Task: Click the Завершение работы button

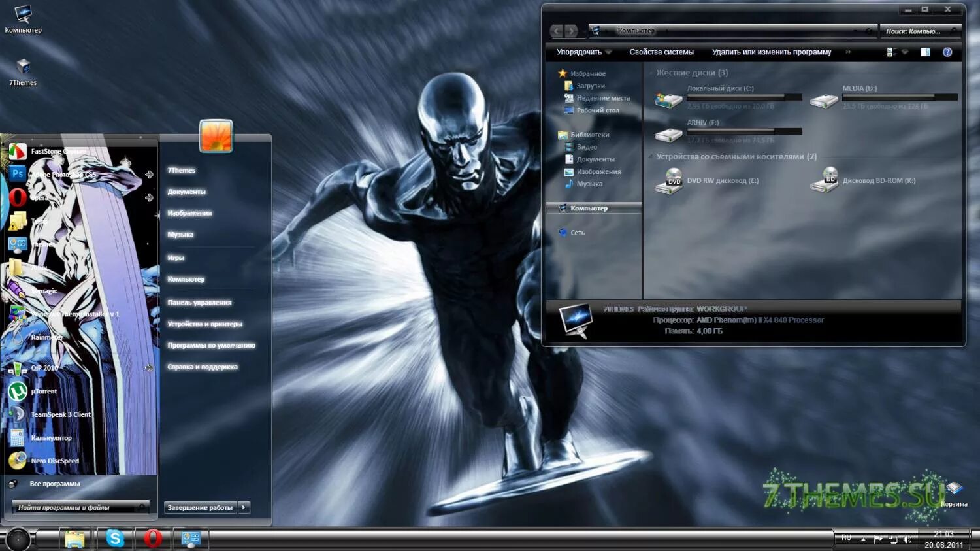Action: click(200, 507)
